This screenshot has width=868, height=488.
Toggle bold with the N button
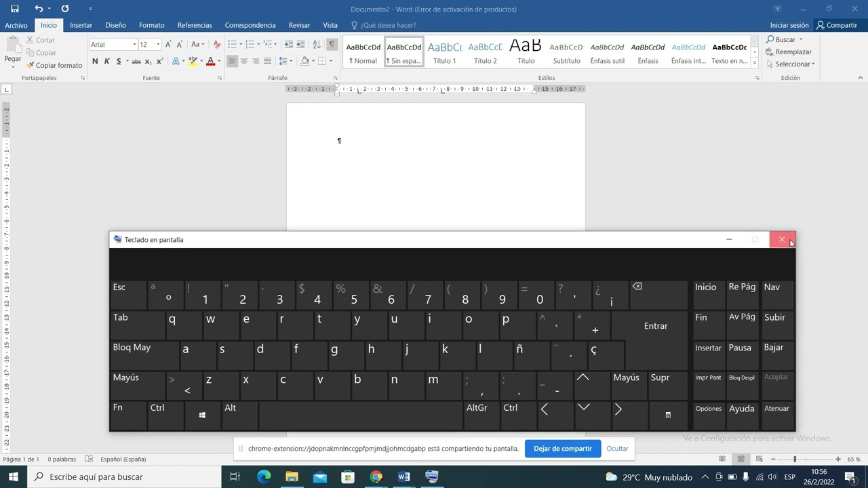coord(95,61)
